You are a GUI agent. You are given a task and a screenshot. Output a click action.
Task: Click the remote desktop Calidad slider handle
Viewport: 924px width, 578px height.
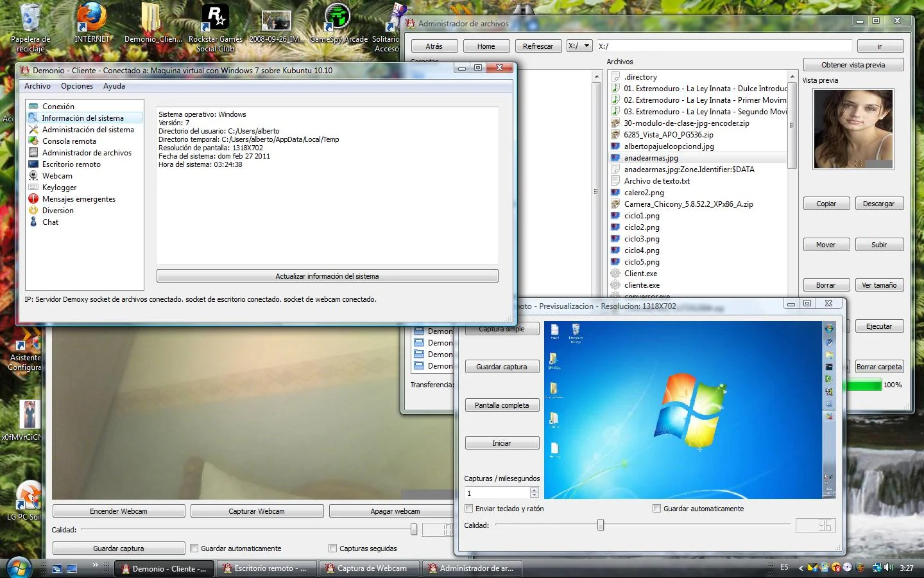pyautogui.click(x=601, y=525)
